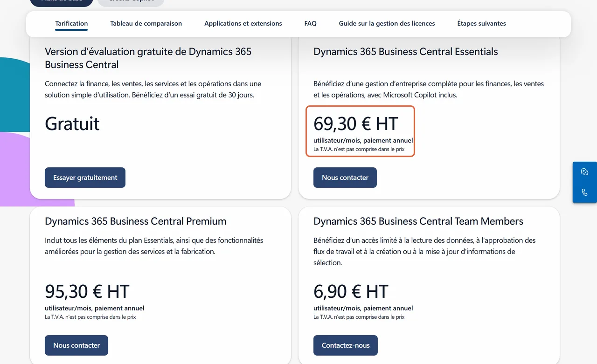Click Contactez-nous in the Team Members card

click(346, 345)
